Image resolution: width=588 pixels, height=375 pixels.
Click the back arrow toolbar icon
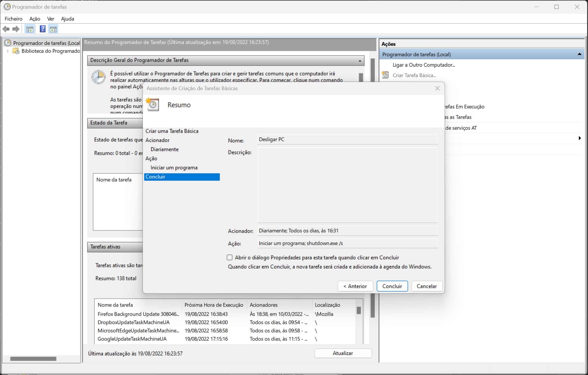click(6, 29)
